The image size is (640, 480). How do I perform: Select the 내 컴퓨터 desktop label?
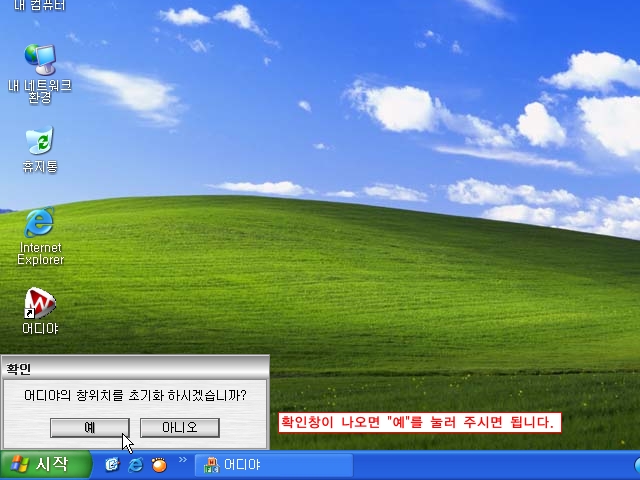tap(40, 5)
